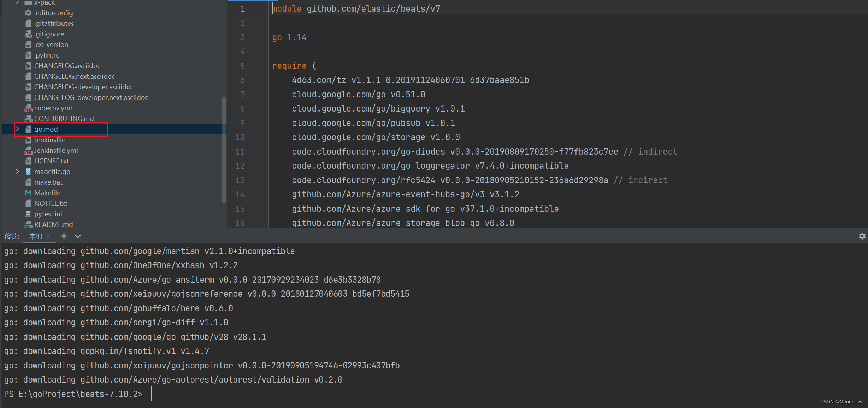
Task: Open CHANGELOG.asciidoc
Action: pos(67,66)
